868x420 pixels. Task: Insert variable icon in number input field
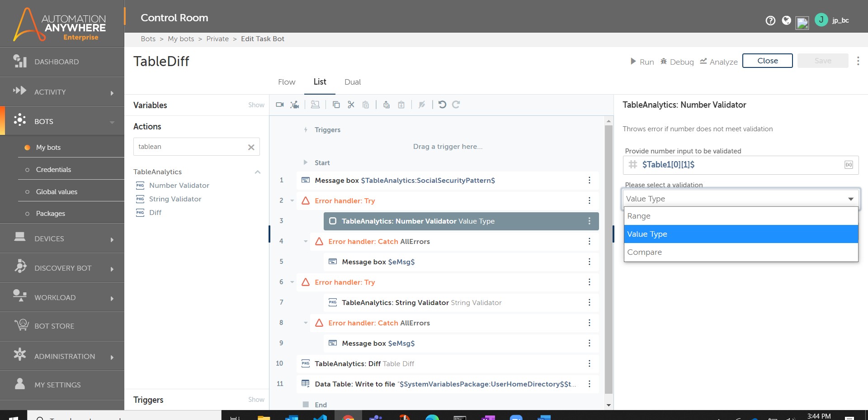click(x=849, y=165)
